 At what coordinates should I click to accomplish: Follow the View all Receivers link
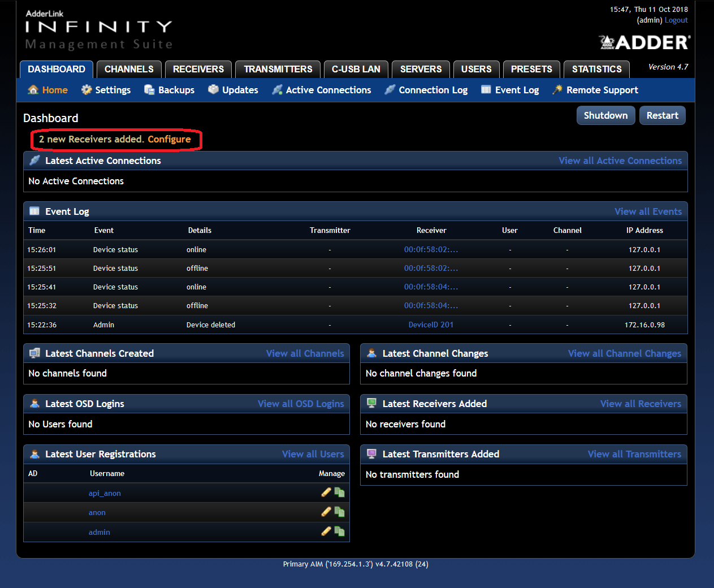pyautogui.click(x=641, y=404)
